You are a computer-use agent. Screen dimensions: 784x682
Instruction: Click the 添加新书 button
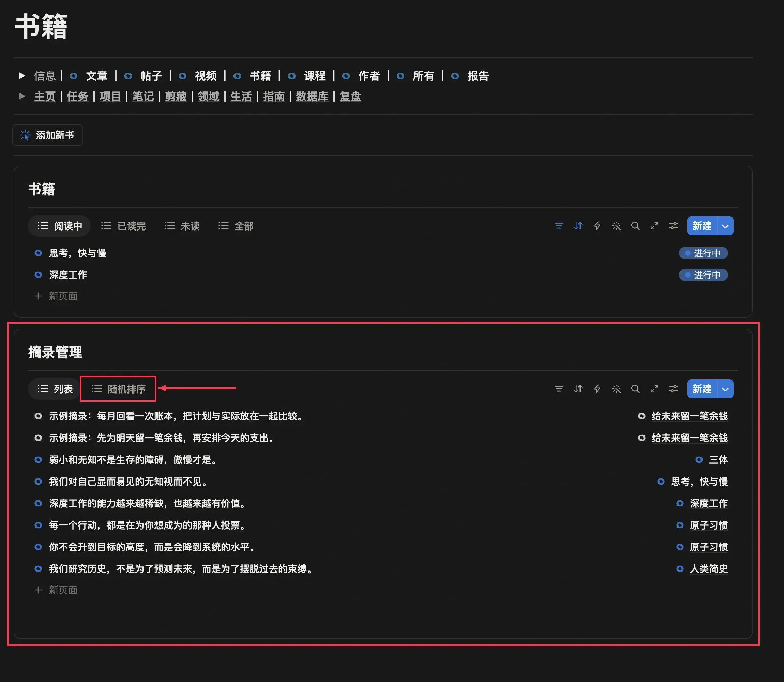[x=47, y=135]
